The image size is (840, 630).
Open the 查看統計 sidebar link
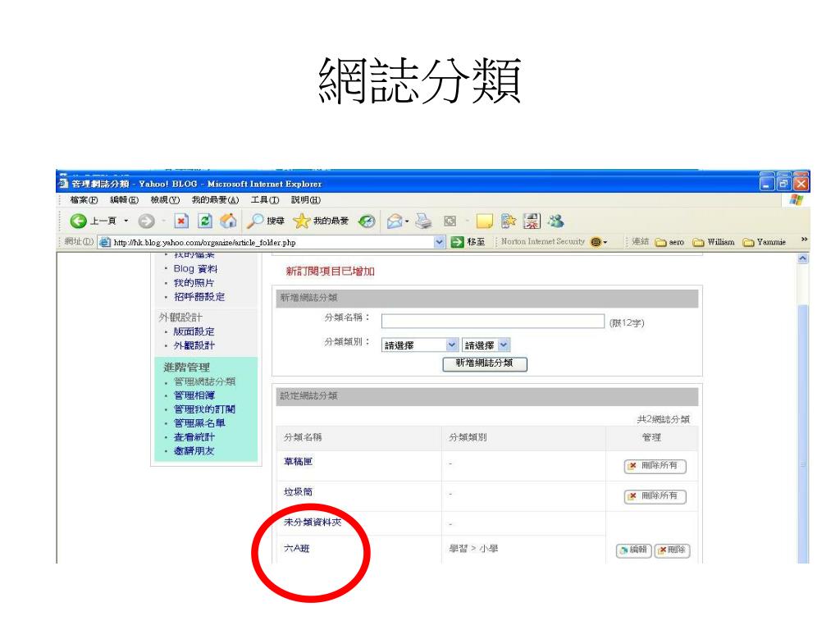click(194, 437)
